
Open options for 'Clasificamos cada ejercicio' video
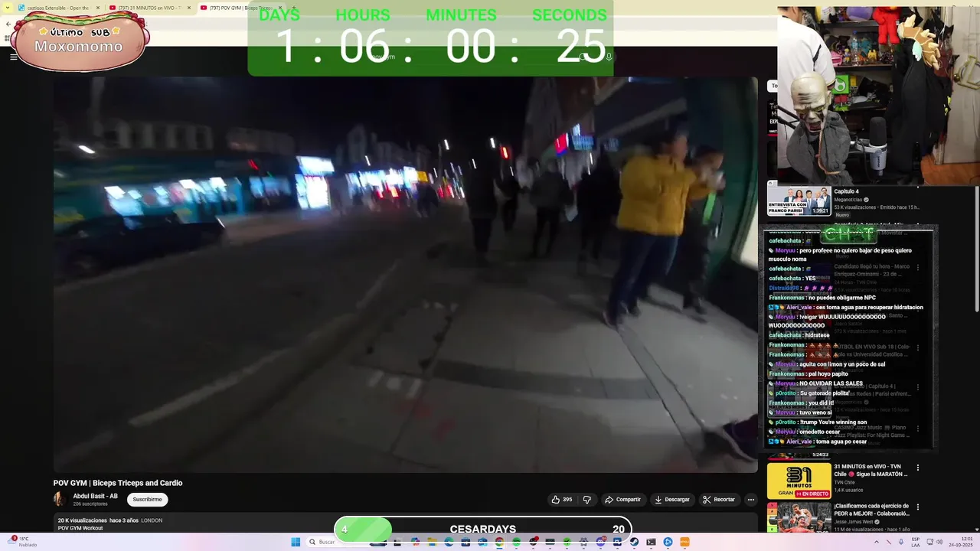pyautogui.click(x=918, y=507)
